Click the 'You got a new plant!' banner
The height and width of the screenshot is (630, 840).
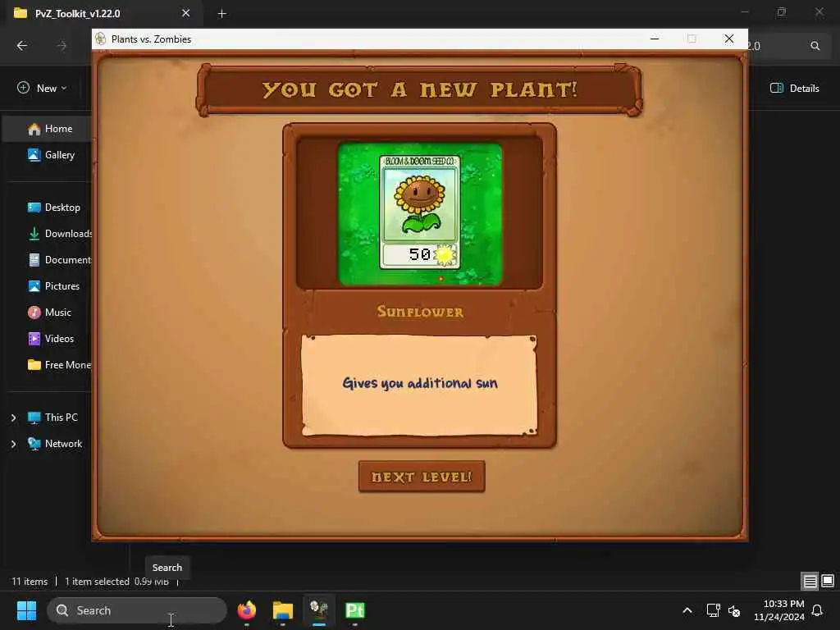tap(419, 89)
